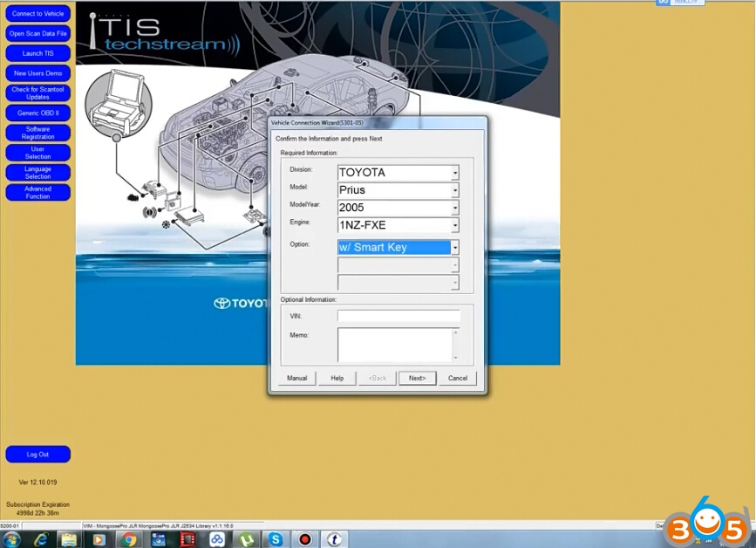
Task: Click the Launch TIS button
Action: [38, 53]
